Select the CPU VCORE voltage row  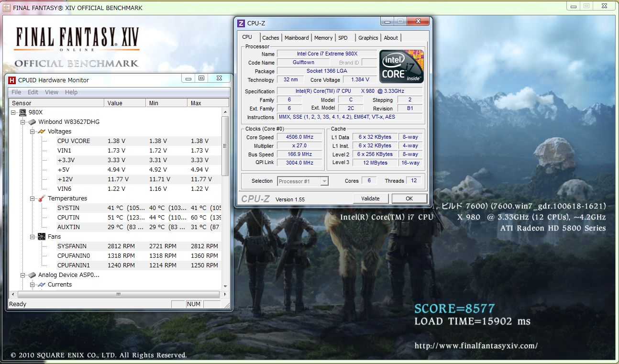coord(139,141)
